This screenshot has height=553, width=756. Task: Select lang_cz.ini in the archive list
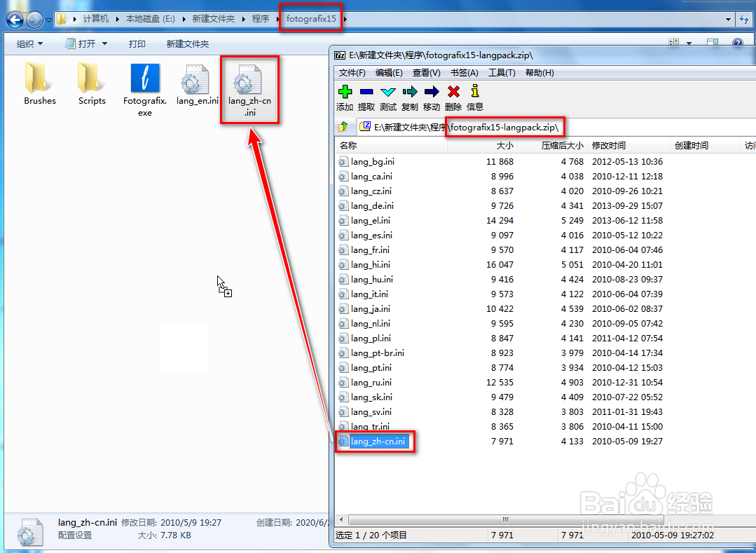pyautogui.click(x=371, y=191)
